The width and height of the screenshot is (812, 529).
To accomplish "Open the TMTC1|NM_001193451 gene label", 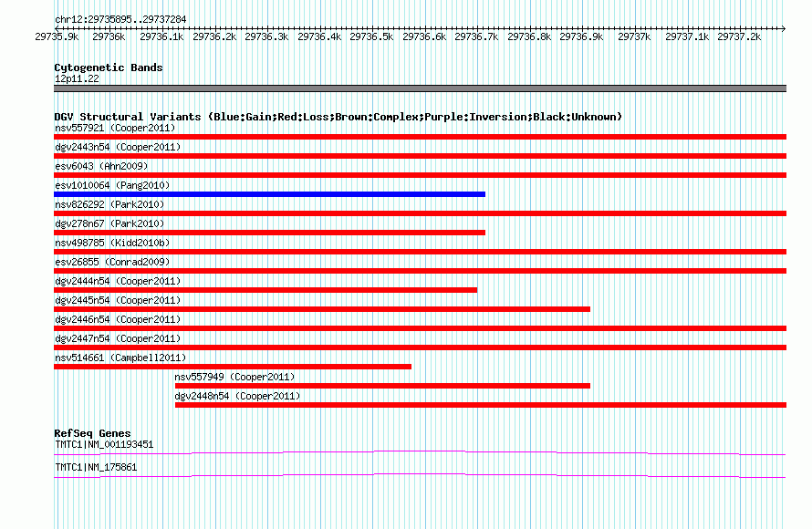I will click(x=104, y=444).
